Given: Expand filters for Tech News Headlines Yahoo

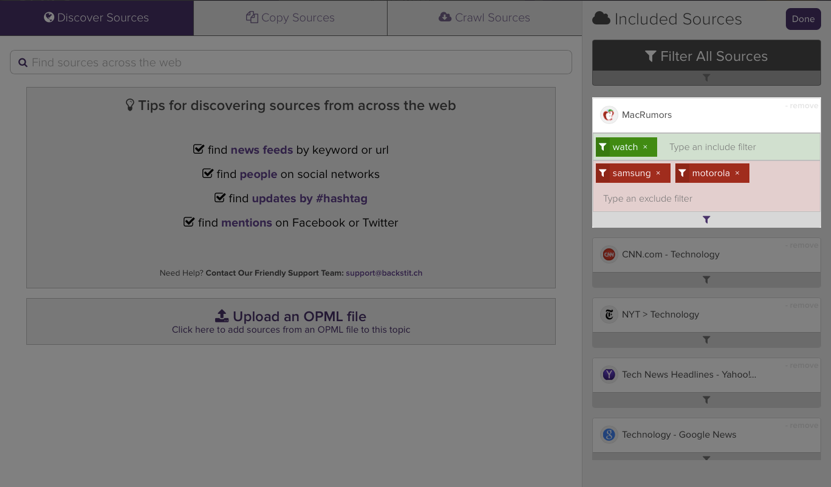Looking at the screenshot, I should tap(706, 400).
